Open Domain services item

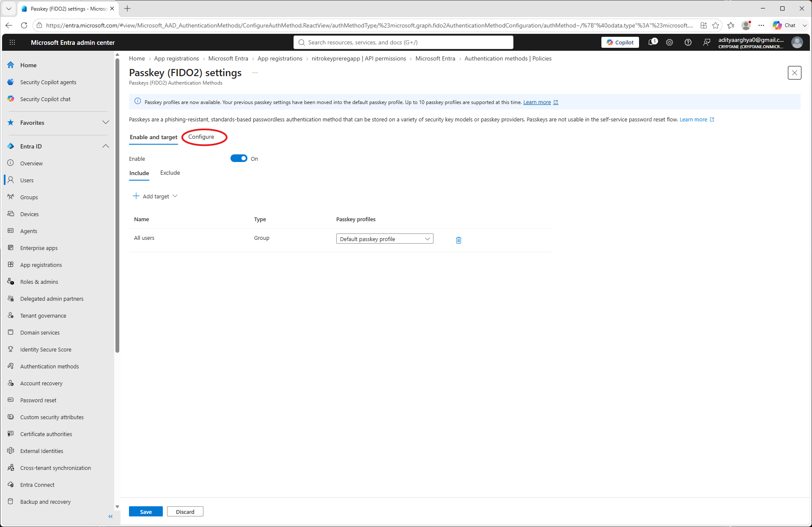coord(40,332)
